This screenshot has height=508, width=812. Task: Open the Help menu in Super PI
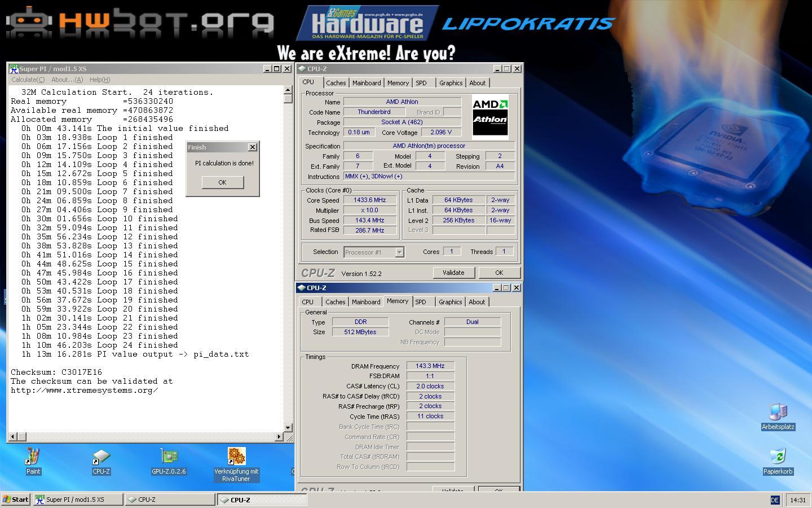pos(100,80)
